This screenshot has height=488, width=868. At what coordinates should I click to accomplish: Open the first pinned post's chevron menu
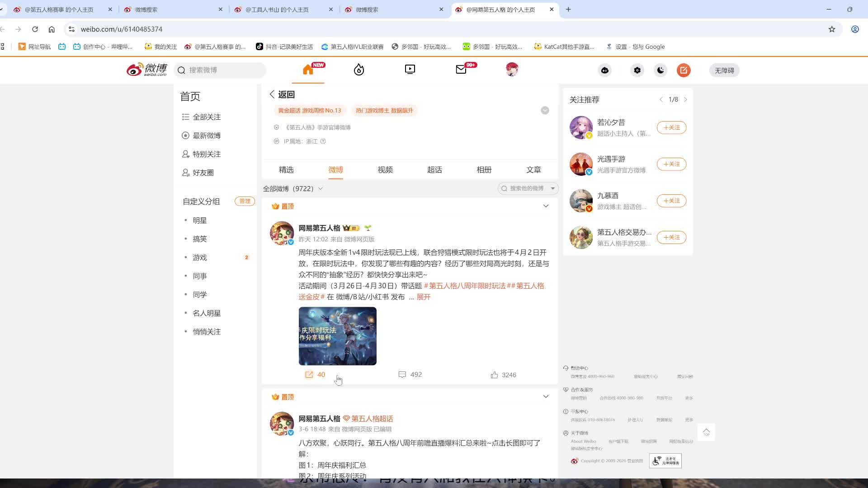pyautogui.click(x=546, y=206)
